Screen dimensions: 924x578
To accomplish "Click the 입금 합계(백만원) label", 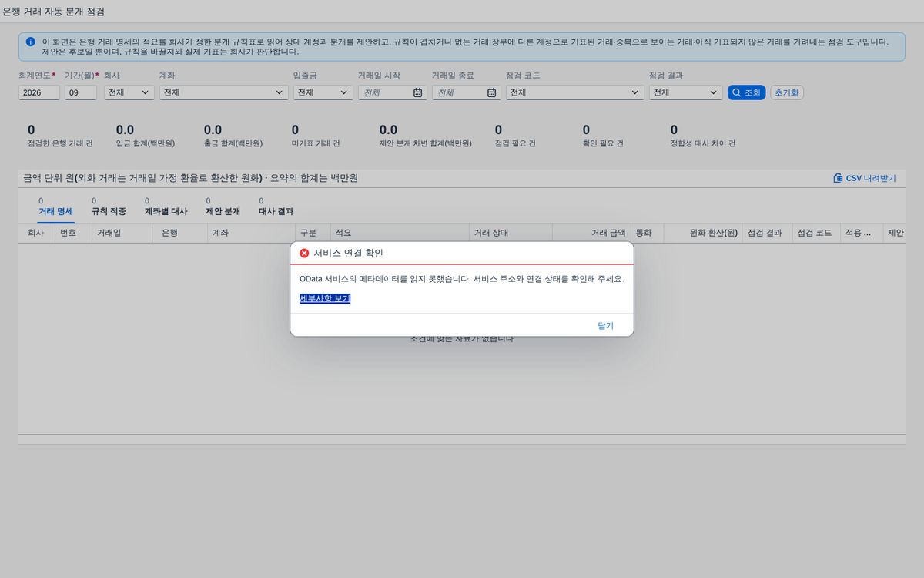I will (x=146, y=144).
